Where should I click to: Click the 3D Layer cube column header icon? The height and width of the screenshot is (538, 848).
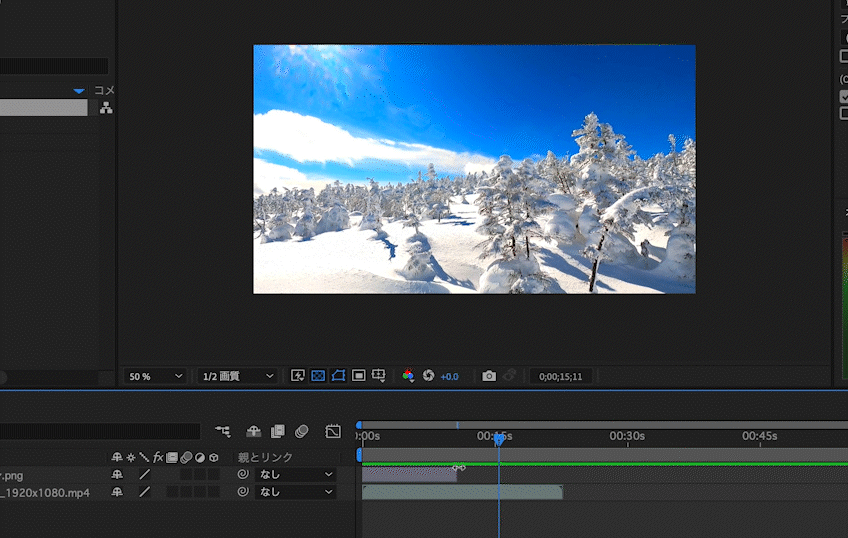coord(214,457)
